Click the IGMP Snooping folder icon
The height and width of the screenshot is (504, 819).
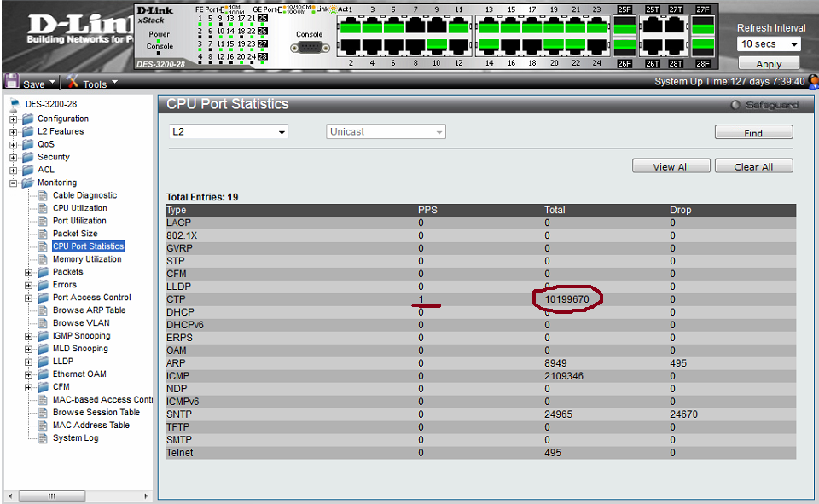(x=43, y=336)
